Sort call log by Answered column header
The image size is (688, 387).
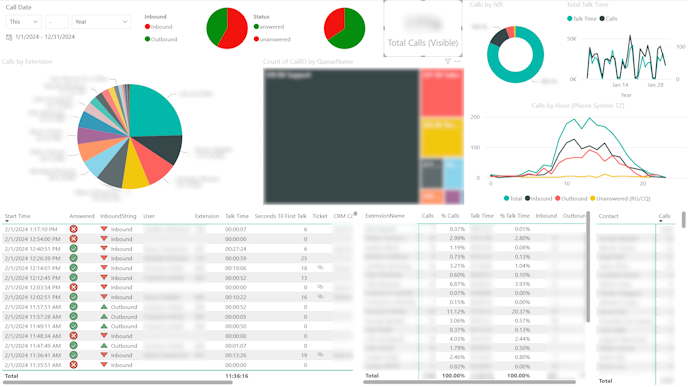pos(82,216)
